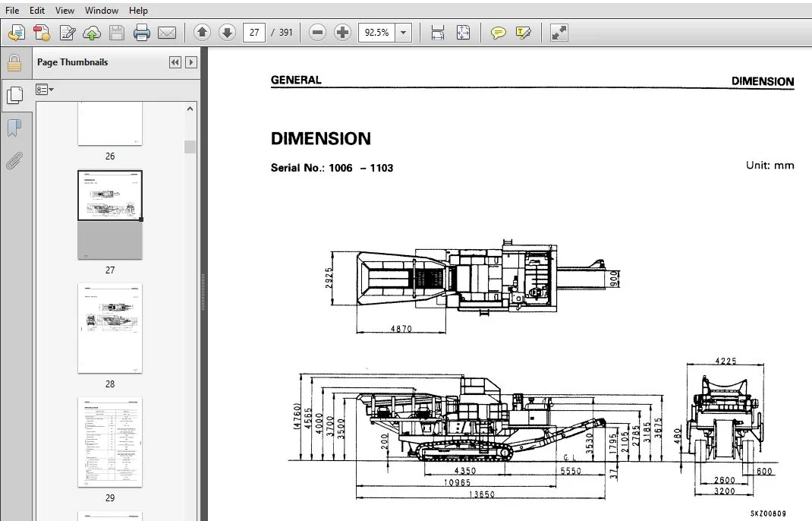The width and height of the screenshot is (812, 521).
Task: Click the Add Sticky Note comment icon
Action: point(498,33)
